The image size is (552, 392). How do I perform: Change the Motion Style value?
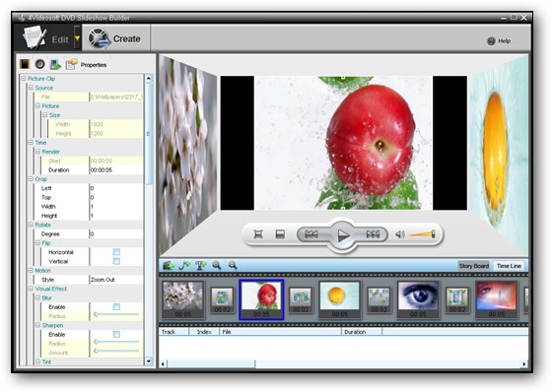116,280
